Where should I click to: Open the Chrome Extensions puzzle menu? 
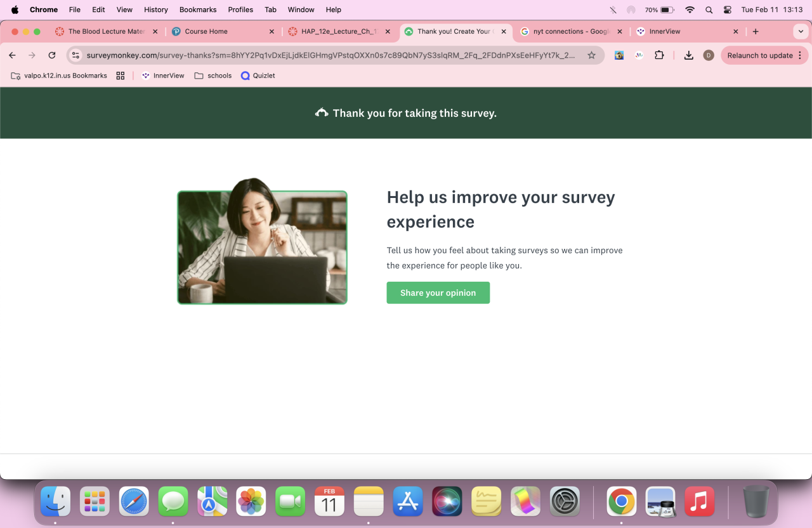pos(659,55)
